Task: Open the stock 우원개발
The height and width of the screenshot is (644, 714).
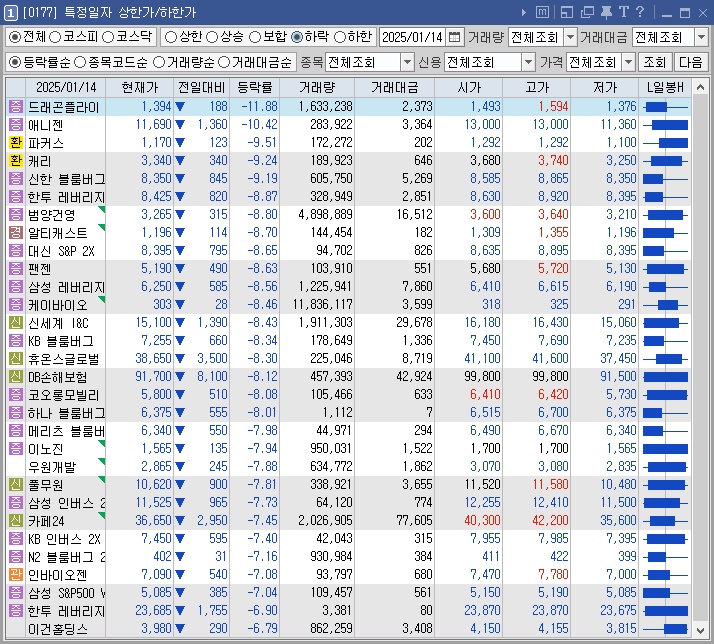Action: tap(52, 467)
